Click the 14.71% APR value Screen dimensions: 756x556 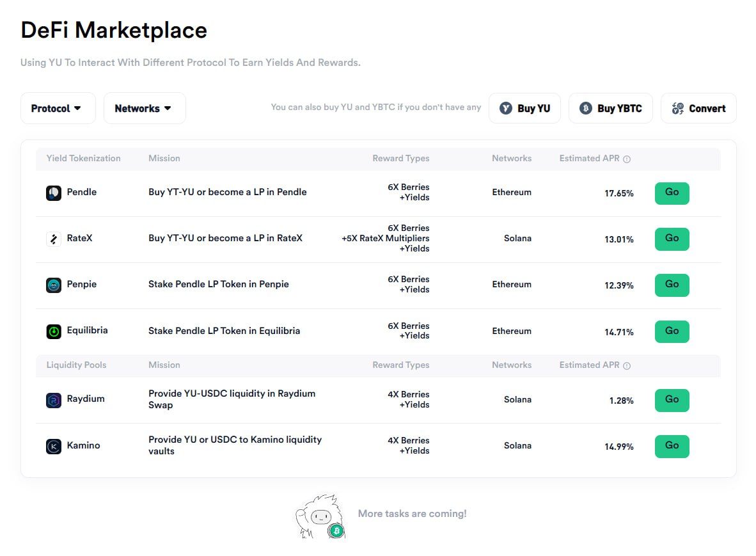tap(619, 332)
